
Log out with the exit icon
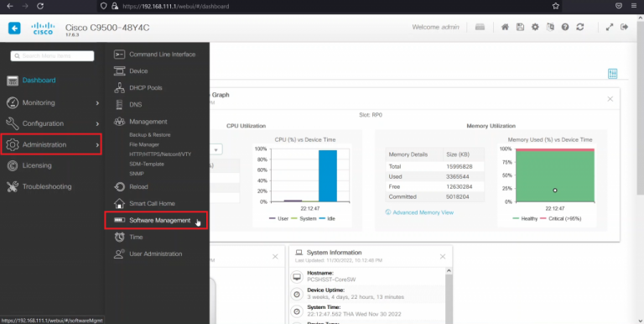pyautogui.click(x=624, y=27)
